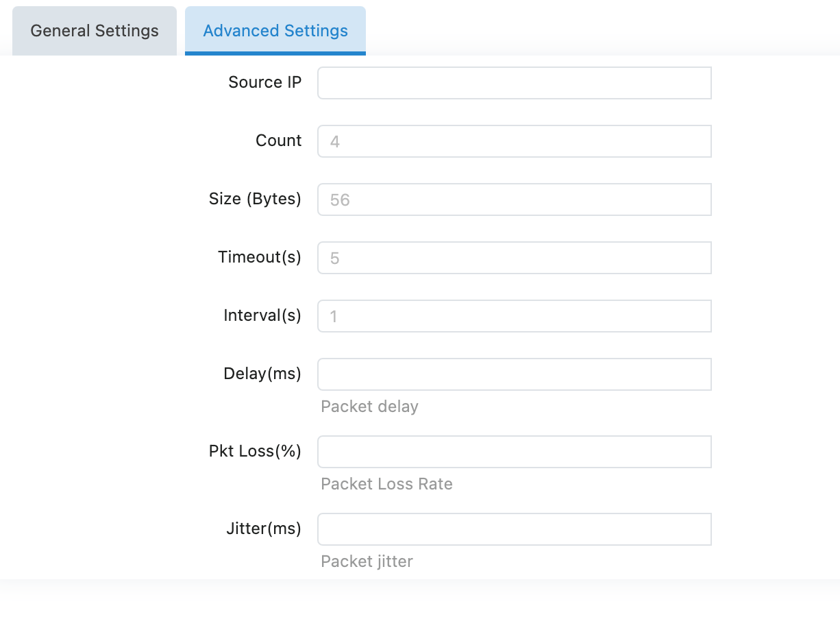Screen dimensions: 840x617
Task: Select the Advanced Settings tab
Action: [275, 31]
